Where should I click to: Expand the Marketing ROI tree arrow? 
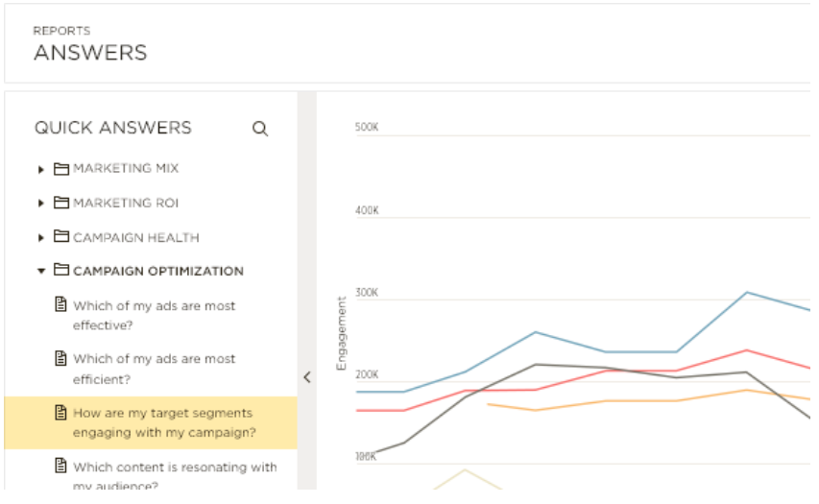pyautogui.click(x=41, y=204)
